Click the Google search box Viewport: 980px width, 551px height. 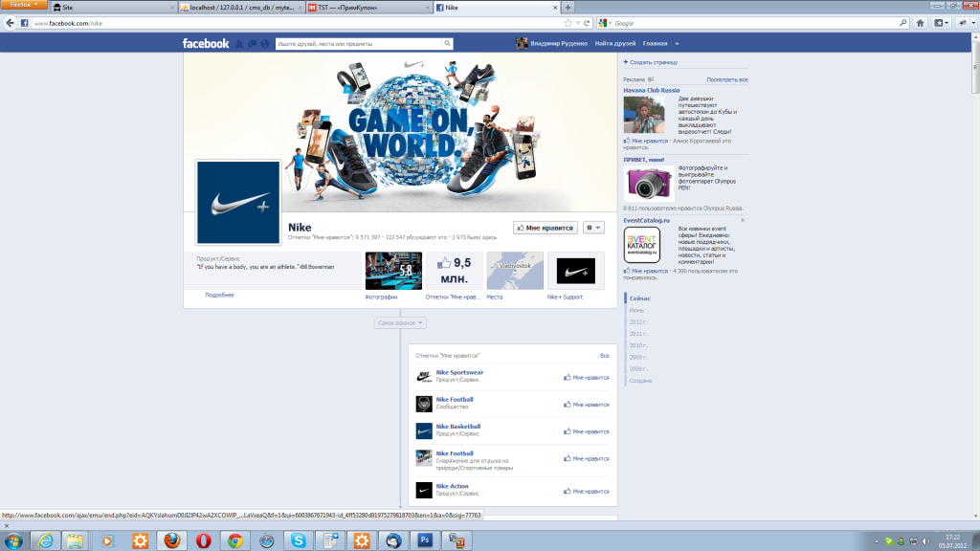tap(755, 23)
